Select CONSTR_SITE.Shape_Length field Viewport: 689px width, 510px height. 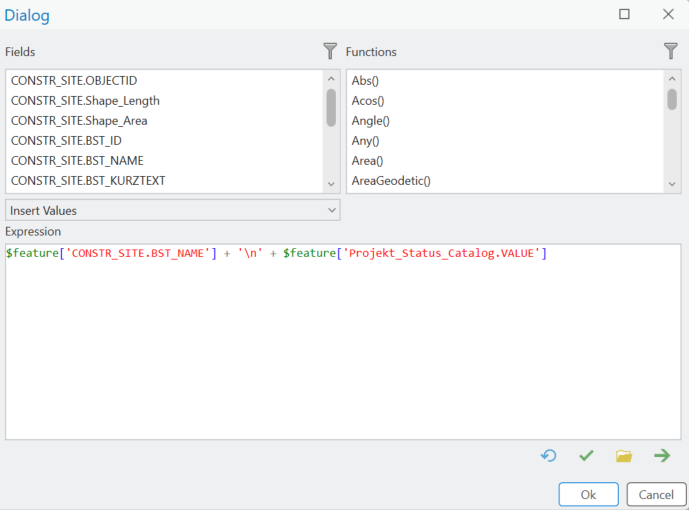click(165, 101)
